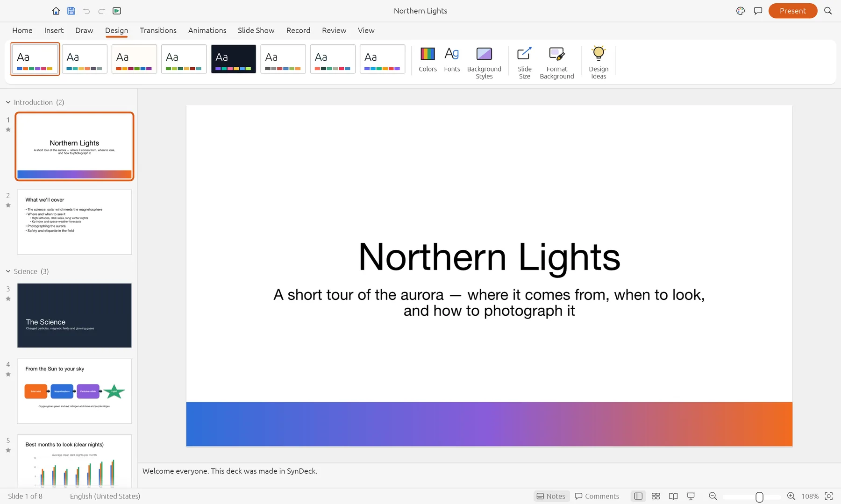Open Background Styles

(x=484, y=63)
